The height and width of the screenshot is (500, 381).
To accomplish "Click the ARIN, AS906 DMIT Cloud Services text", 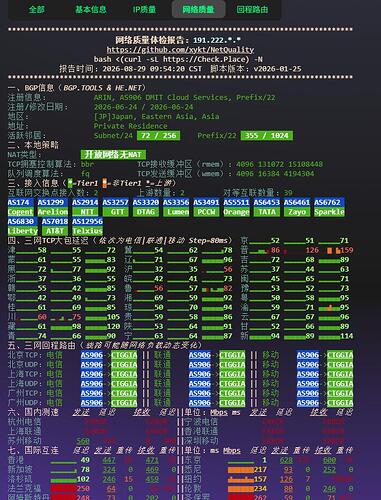I will tap(162, 98).
